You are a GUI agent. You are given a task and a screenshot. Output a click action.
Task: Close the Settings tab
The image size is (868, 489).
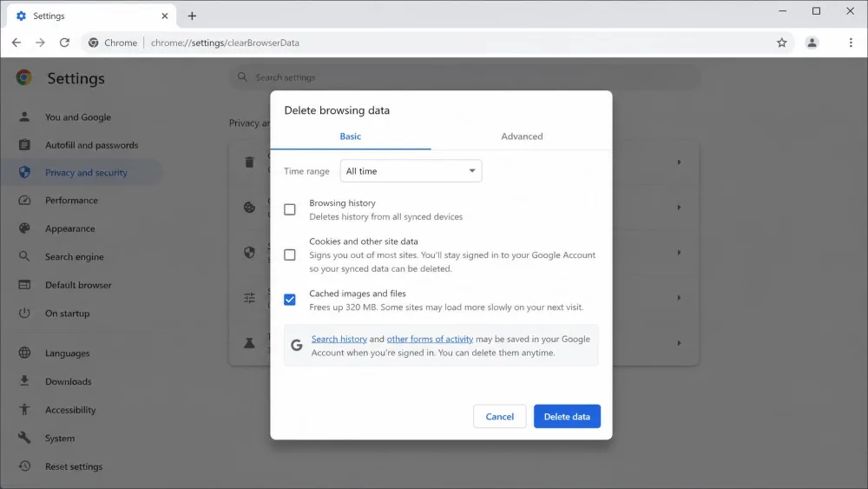(x=164, y=16)
